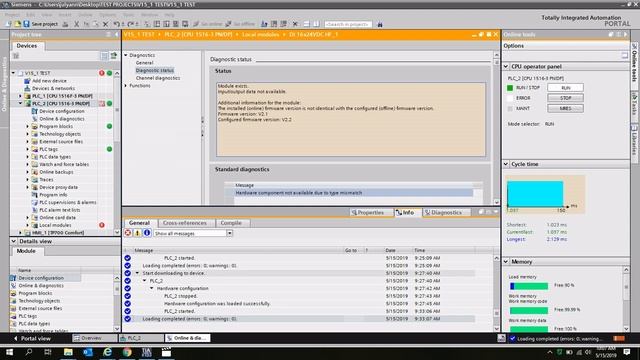
Task: Click the Windows Start button
Action: click(x=9, y=352)
